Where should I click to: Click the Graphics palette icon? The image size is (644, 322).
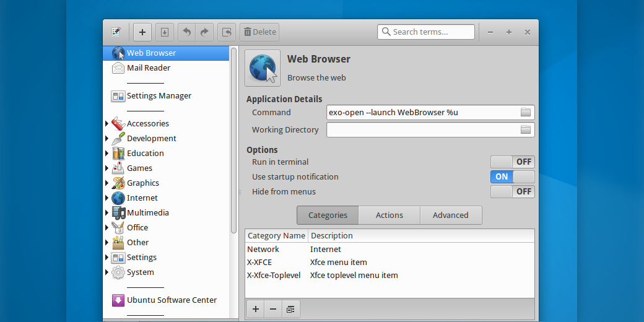[x=118, y=183]
